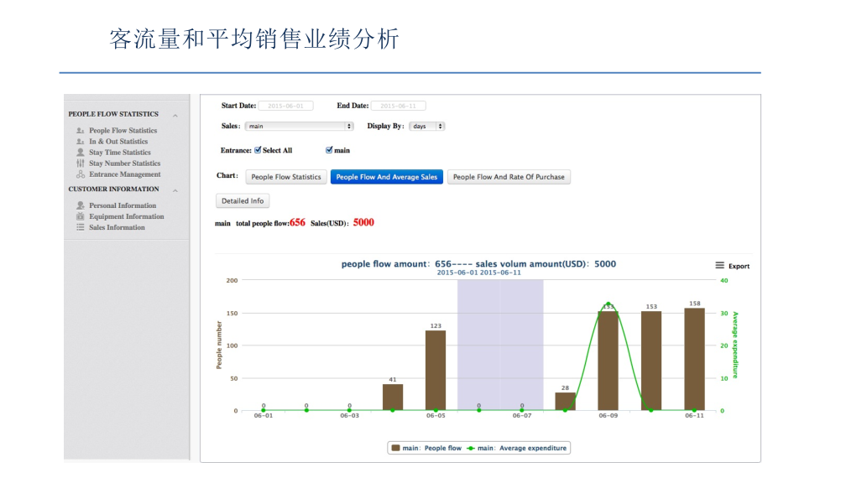Image resolution: width=841 pixels, height=504 pixels.
Task: Click the Average expenditure axis title
Action: click(735, 345)
